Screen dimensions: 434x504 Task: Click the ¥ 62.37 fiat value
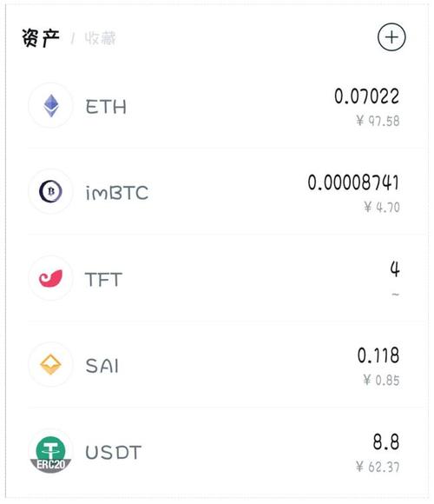(378, 467)
